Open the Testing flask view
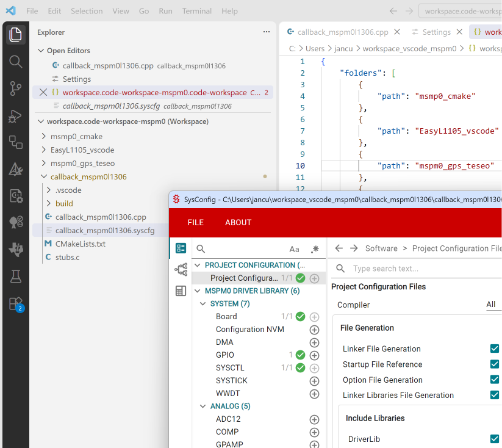This screenshot has height=448, width=502. pyautogui.click(x=15, y=276)
